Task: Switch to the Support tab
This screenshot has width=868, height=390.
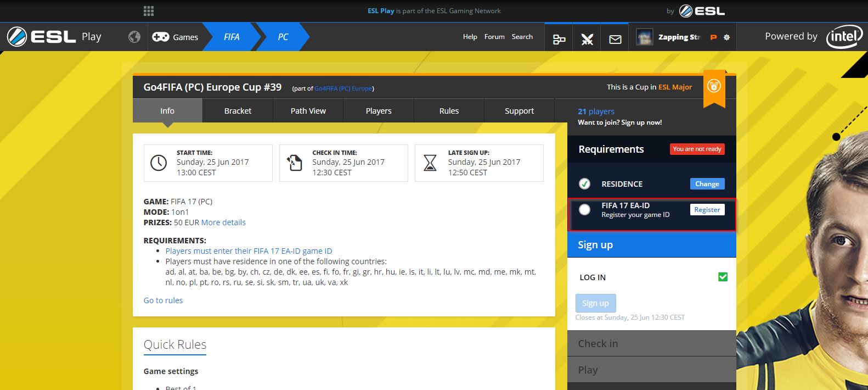Action: pyautogui.click(x=519, y=111)
